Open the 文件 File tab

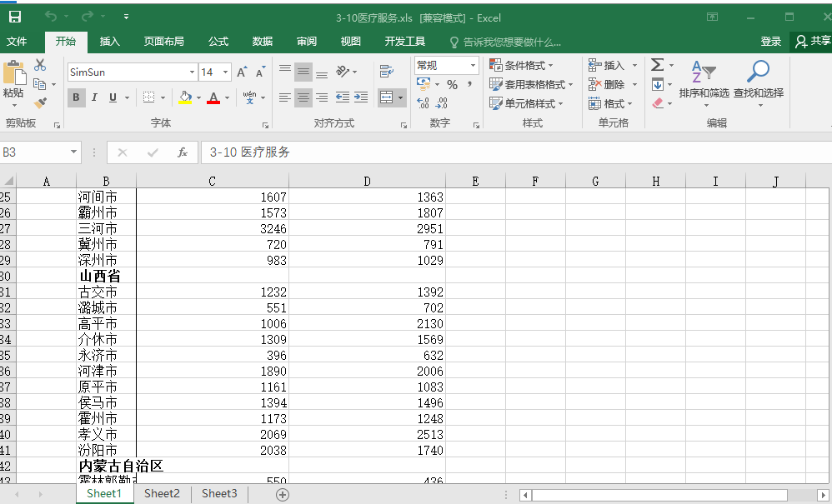coord(17,42)
